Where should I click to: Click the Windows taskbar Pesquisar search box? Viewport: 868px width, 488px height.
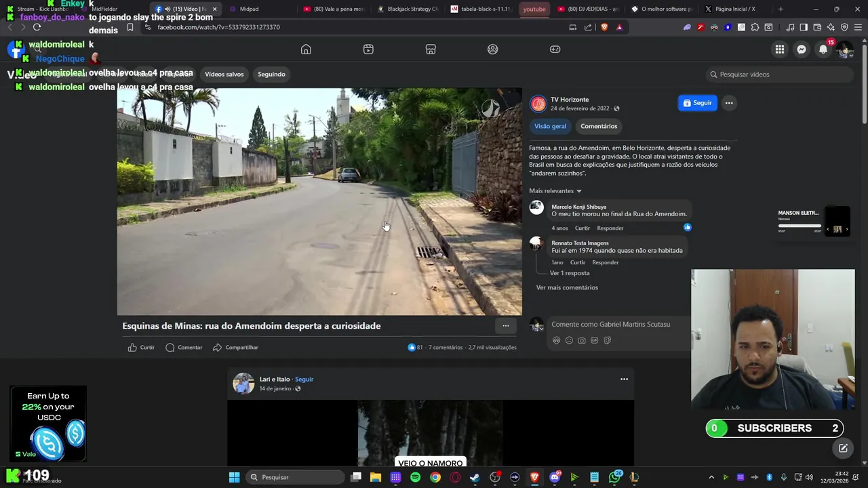(294, 477)
